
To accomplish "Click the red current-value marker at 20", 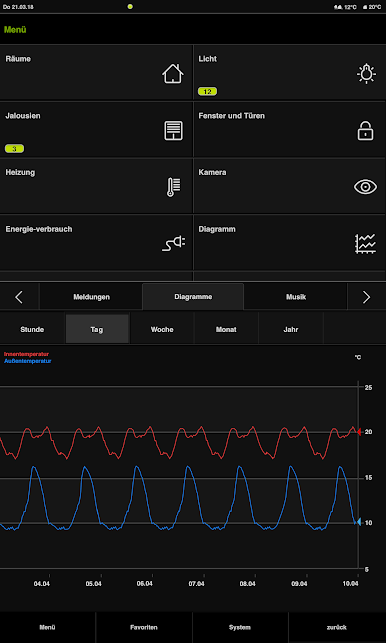I will (x=359, y=432).
